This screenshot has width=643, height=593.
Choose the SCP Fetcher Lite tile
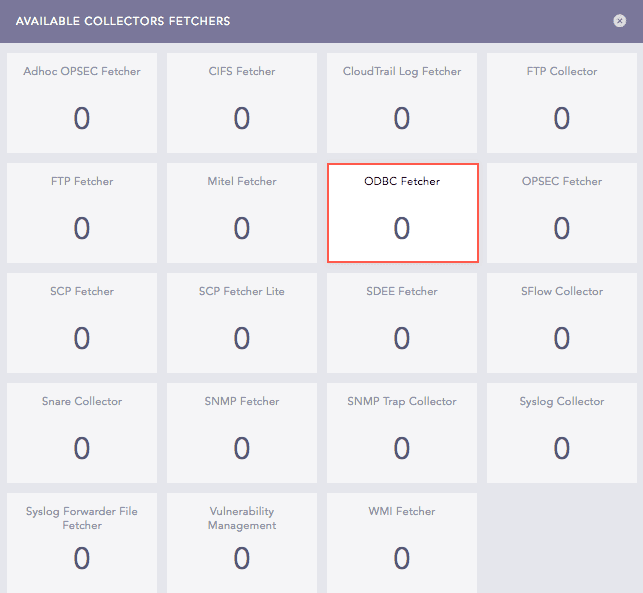point(242,323)
